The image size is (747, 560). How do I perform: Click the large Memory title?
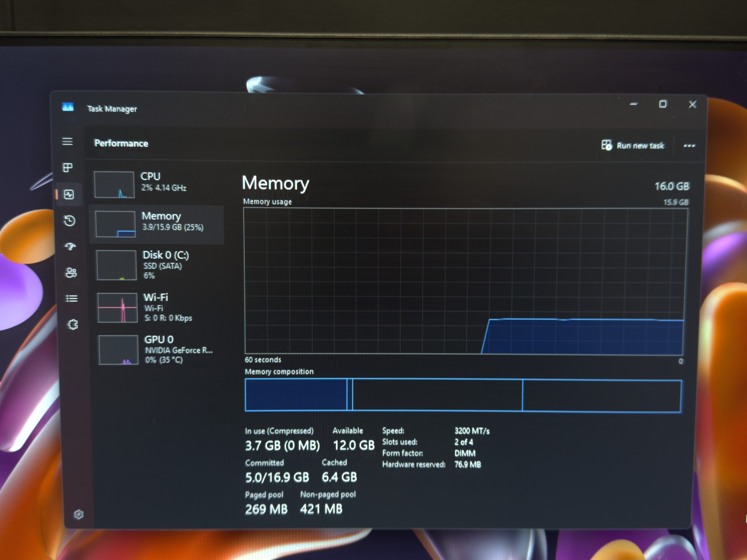tap(275, 183)
